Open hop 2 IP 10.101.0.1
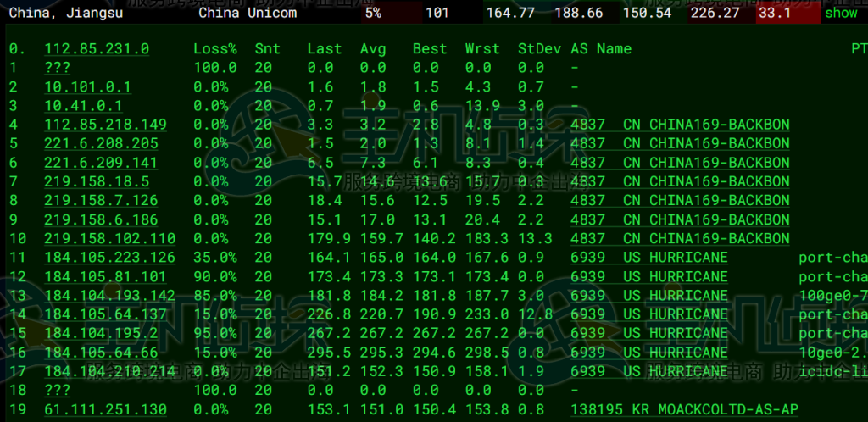 pos(88,87)
